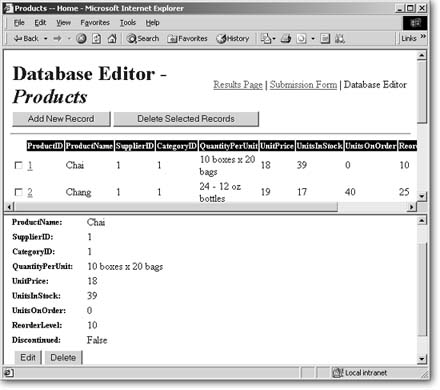The width and height of the screenshot is (440, 390).
Task: Open product ID 2 link
Action: tap(30, 192)
